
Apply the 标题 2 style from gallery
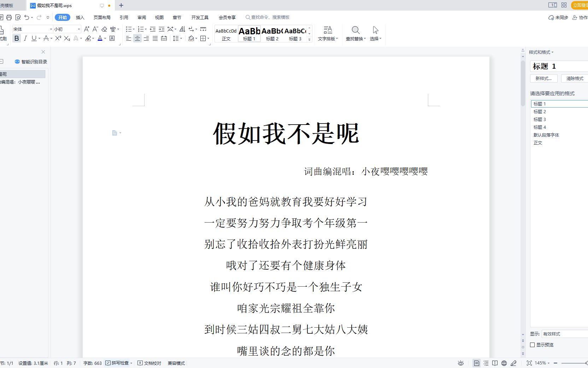(272, 34)
